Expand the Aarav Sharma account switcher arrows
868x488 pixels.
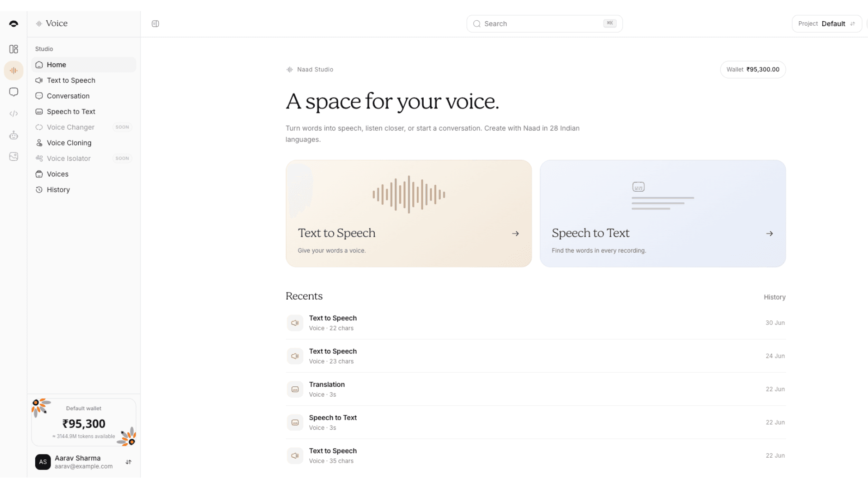128,462
